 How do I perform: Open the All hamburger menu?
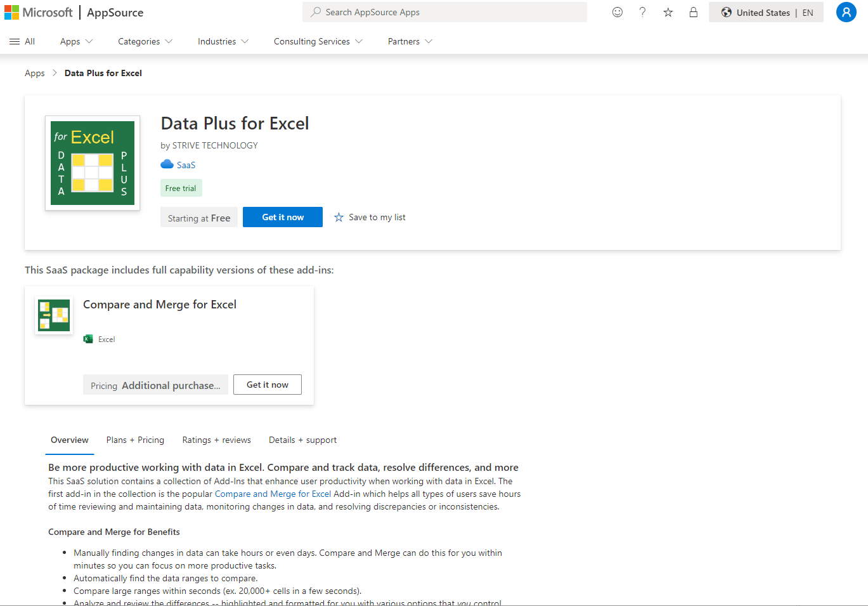[x=22, y=41]
